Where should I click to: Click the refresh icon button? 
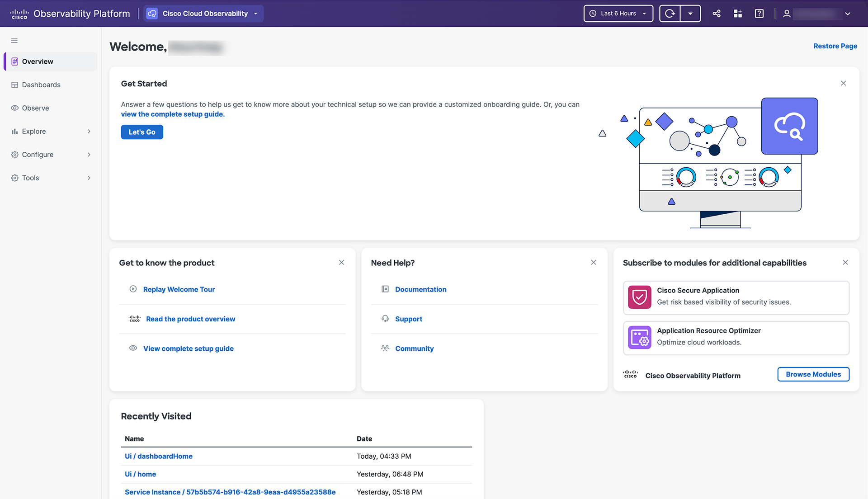[670, 14]
